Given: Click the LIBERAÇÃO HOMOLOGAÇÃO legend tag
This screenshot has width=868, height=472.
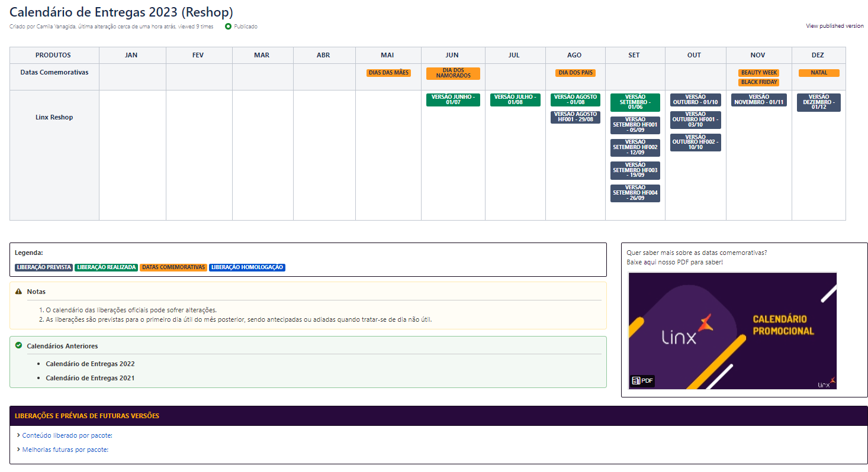Looking at the screenshot, I should [247, 267].
